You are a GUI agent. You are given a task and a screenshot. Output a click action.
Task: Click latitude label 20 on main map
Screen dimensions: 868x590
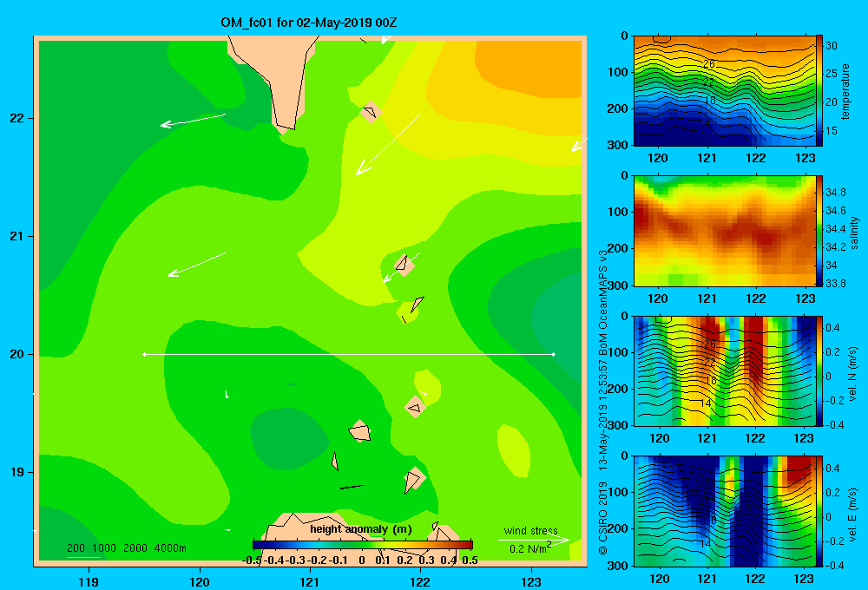[17, 354]
